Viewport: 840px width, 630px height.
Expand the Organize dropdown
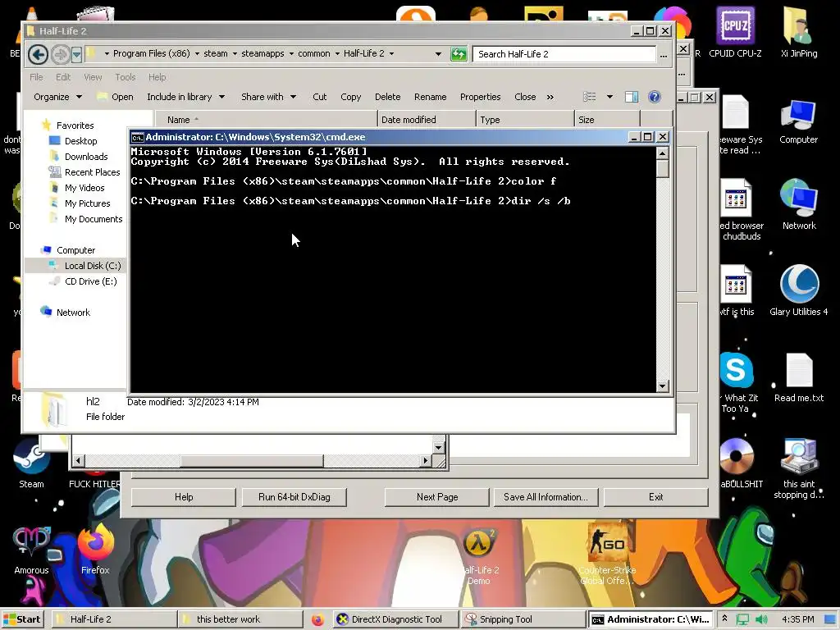pyautogui.click(x=58, y=97)
